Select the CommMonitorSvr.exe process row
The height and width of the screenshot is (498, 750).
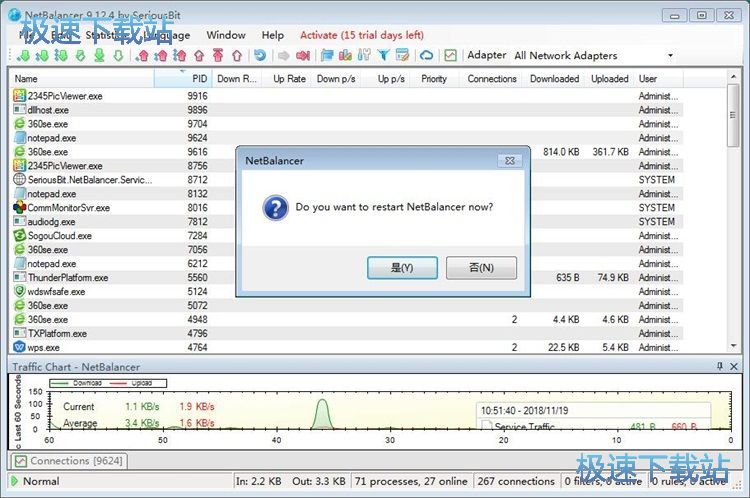346,208
